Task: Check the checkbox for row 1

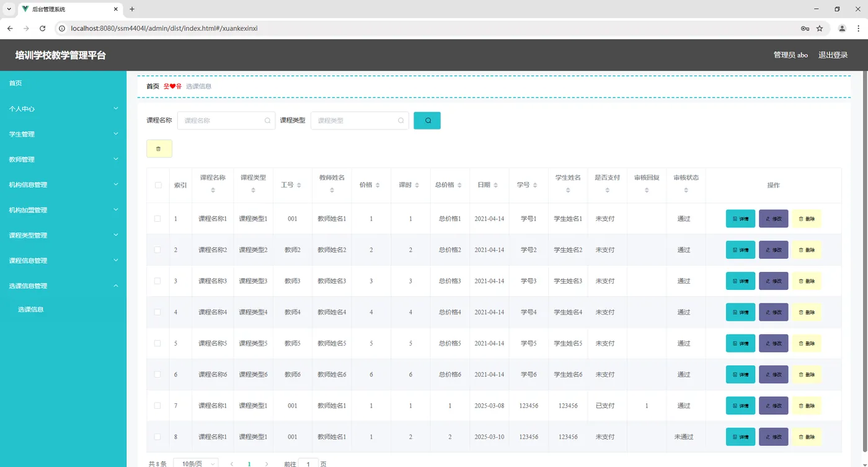Action: point(157,219)
